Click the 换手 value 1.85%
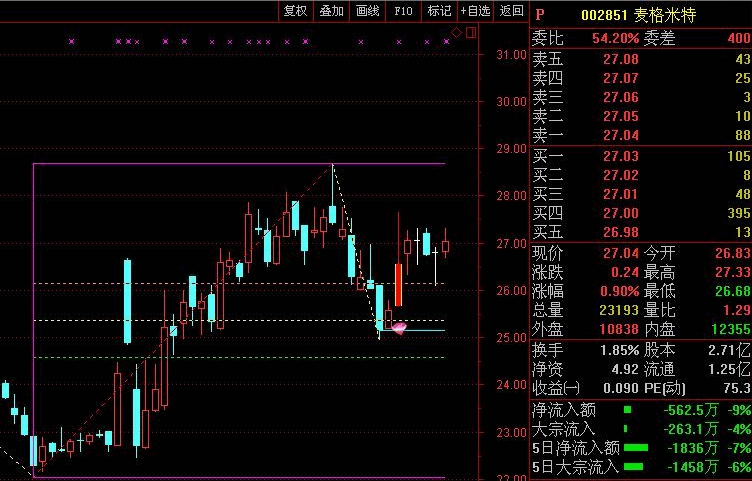The image size is (752, 481). point(620,351)
